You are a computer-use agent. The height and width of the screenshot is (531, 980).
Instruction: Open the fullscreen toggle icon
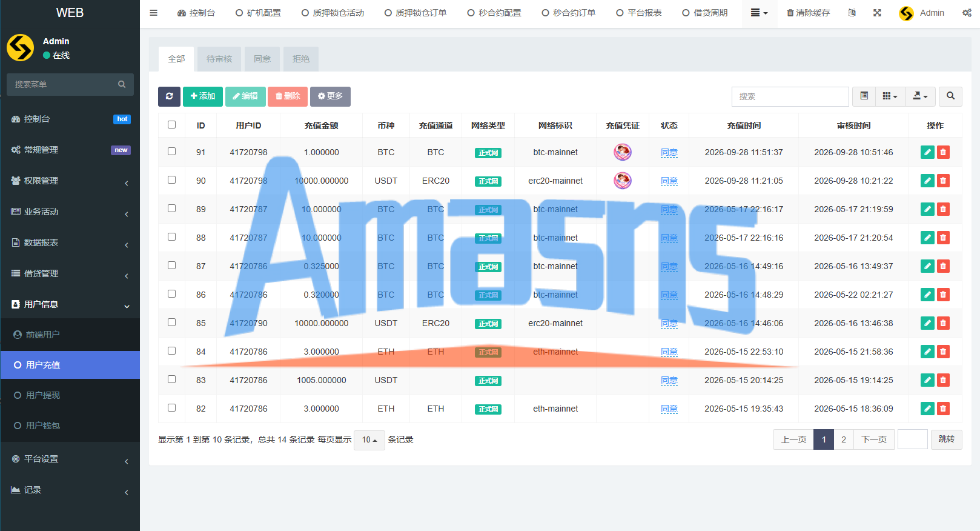coord(877,13)
